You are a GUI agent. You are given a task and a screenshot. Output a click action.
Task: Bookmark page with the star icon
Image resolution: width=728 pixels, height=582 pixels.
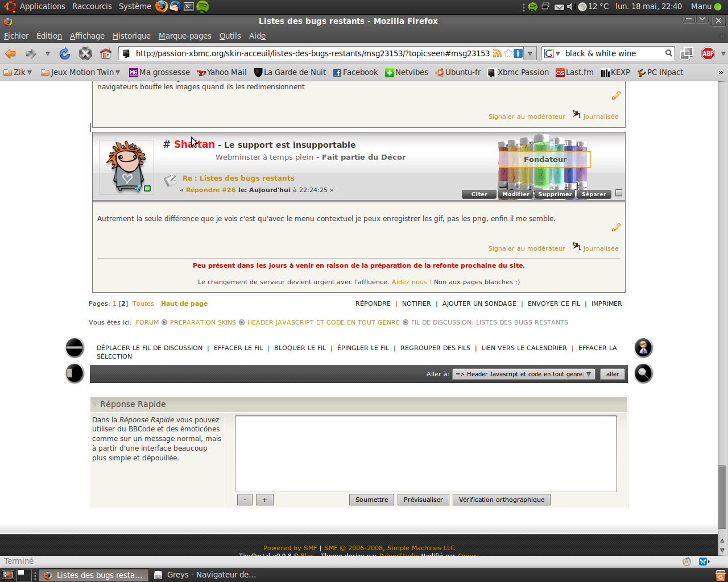coord(508,53)
